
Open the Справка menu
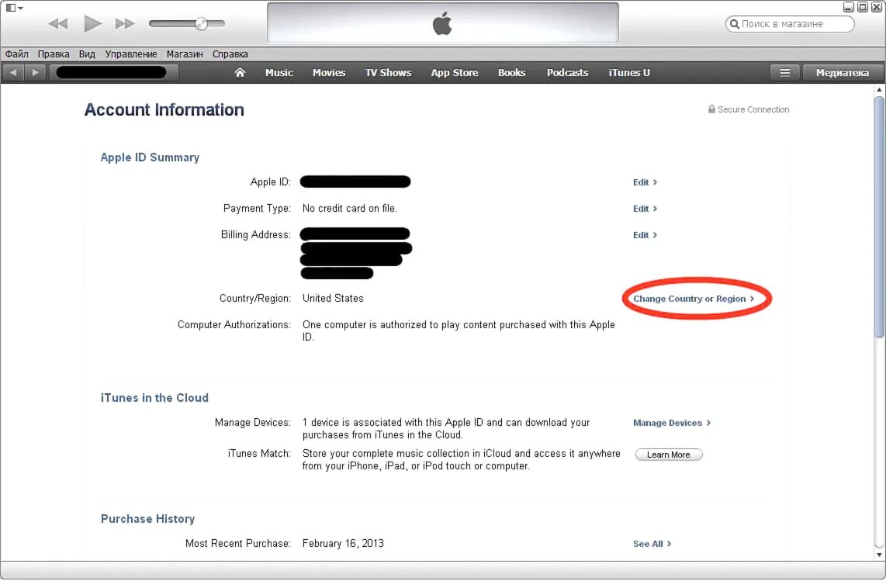(230, 54)
